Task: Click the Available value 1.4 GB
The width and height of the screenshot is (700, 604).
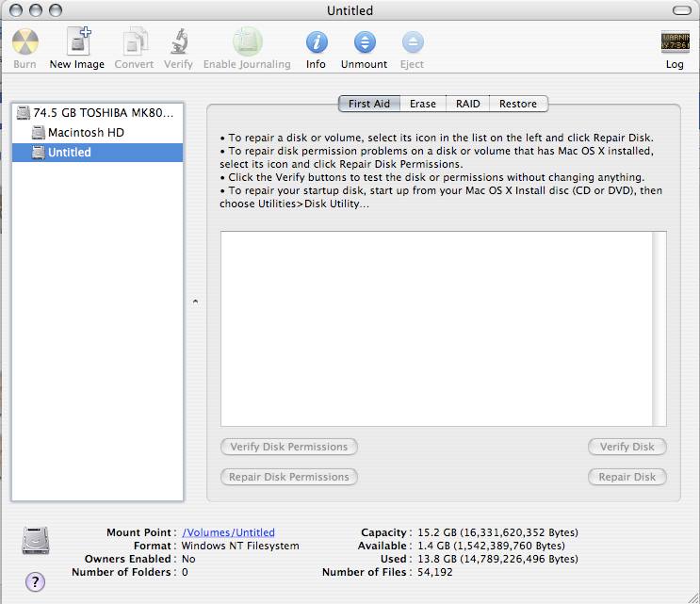Action: (491, 546)
